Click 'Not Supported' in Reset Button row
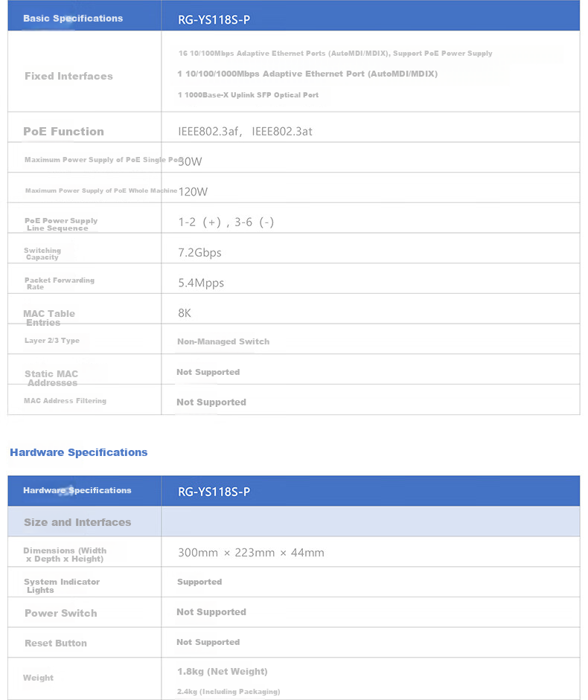 (208, 642)
